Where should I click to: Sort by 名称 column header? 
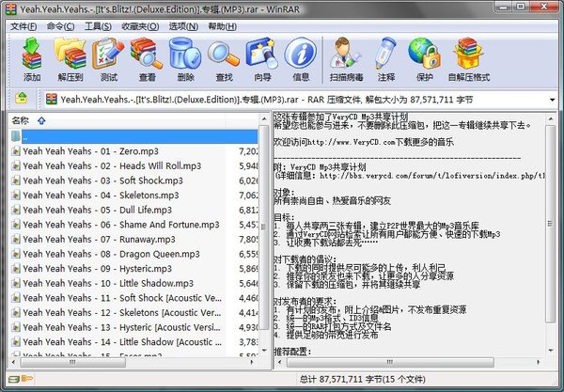pos(20,120)
